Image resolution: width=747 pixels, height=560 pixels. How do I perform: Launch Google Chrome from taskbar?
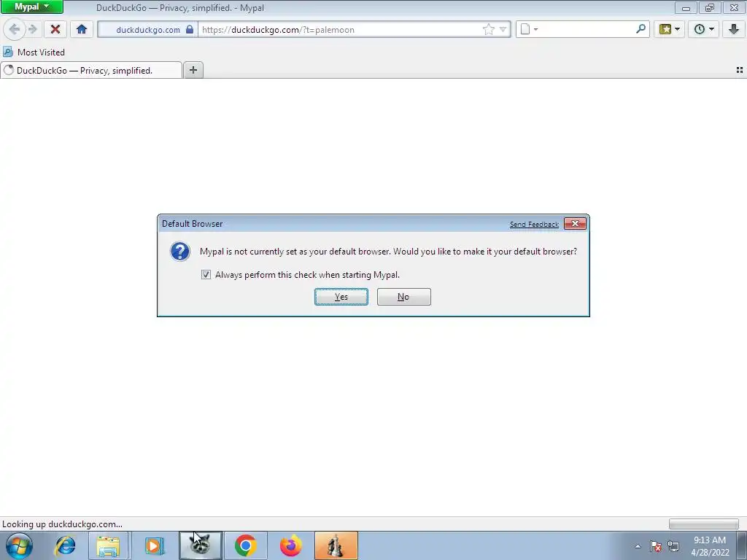tap(245, 545)
